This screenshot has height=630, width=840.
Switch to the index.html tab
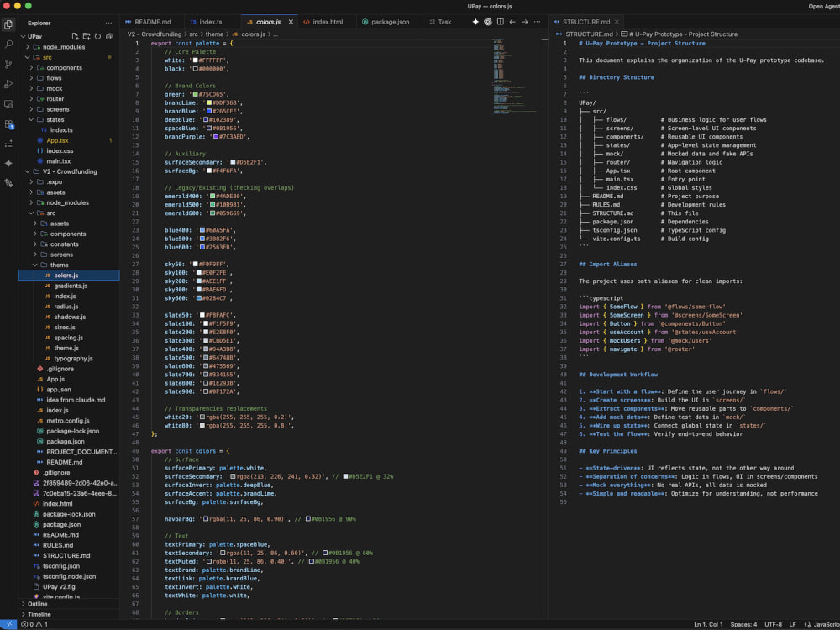328,22
